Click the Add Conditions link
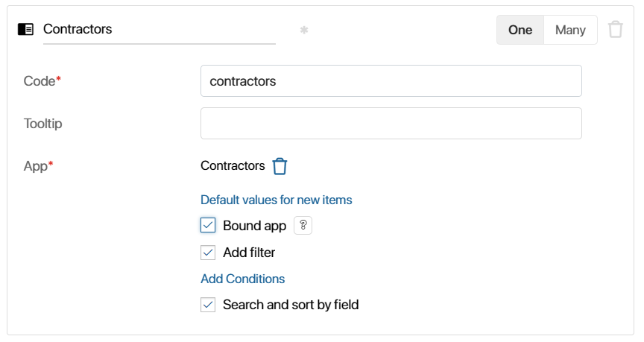 pos(242,279)
